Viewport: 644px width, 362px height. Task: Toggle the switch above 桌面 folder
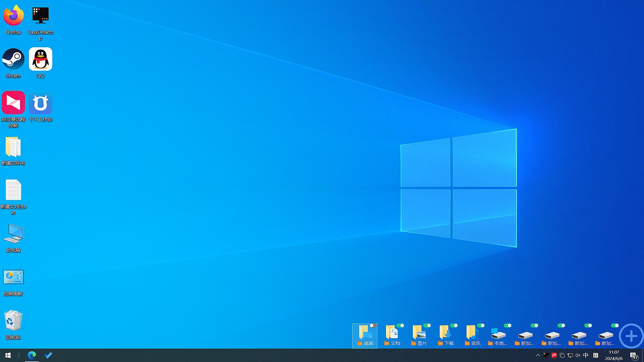[373, 325]
